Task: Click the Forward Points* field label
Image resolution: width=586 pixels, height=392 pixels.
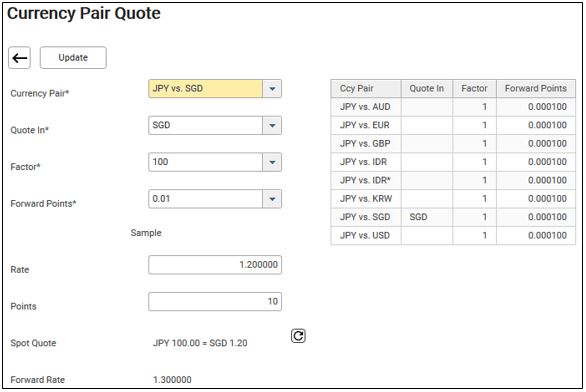Action: 43,204
